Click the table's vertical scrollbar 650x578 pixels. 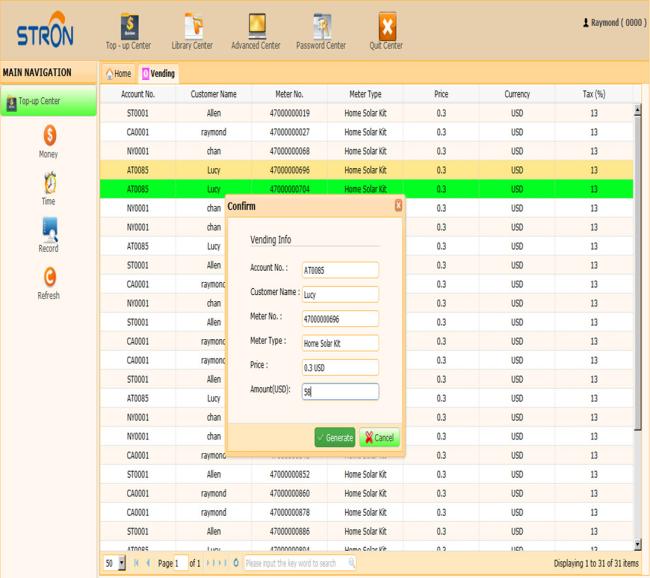638,300
